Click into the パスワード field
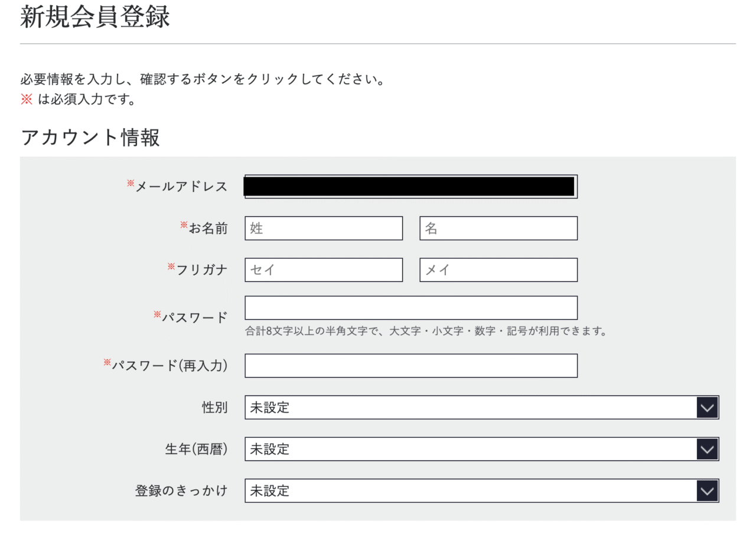Screen dimensions: 756x539 pos(411,308)
